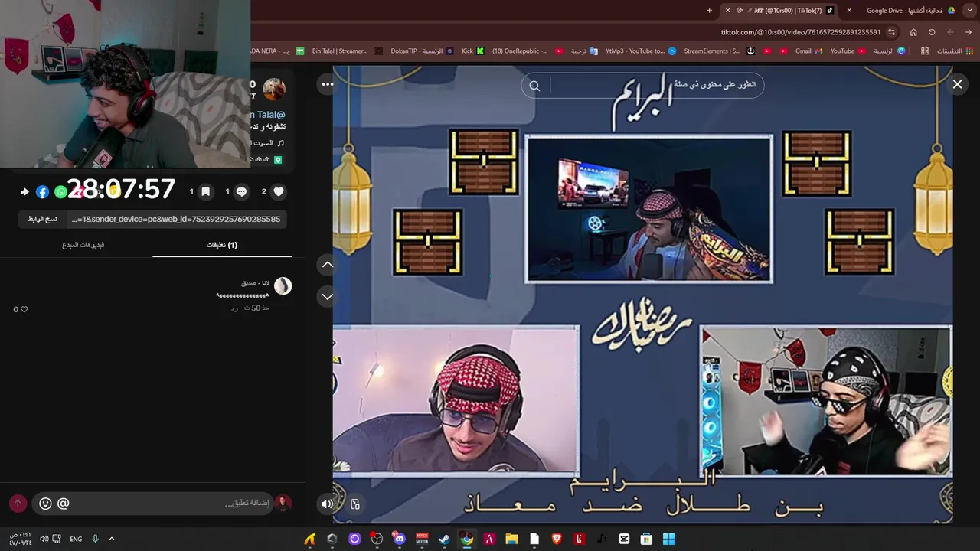The width and height of the screenshot is (980, 551).
Task: Save the video with the bookmark icon
Action: point(205,192)
